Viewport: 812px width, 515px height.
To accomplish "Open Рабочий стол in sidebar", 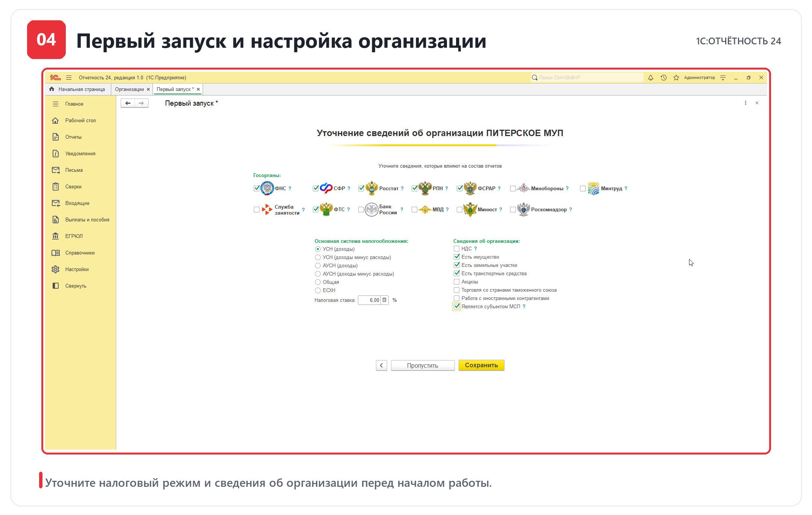I will [x=80, y=120].
